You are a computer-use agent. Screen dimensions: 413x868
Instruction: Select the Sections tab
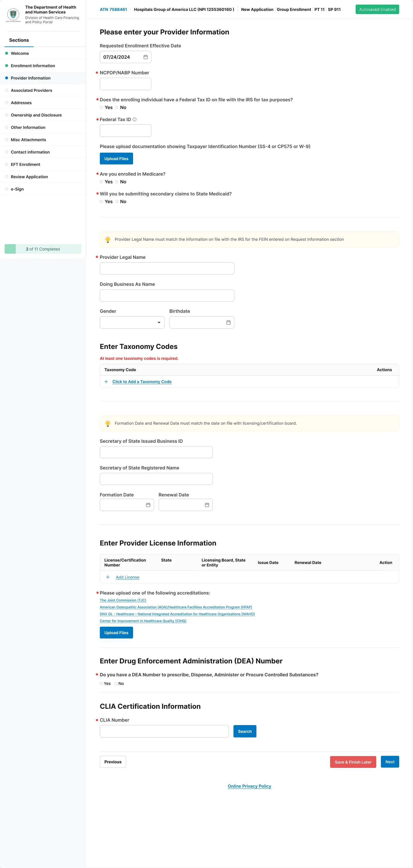[x=19, y=40]
